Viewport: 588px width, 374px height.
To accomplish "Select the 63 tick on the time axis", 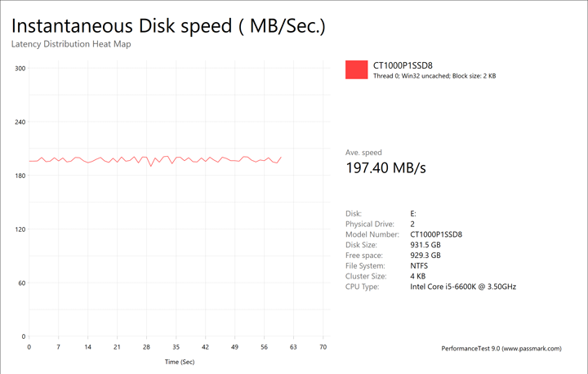I will [x=294, y=347].
